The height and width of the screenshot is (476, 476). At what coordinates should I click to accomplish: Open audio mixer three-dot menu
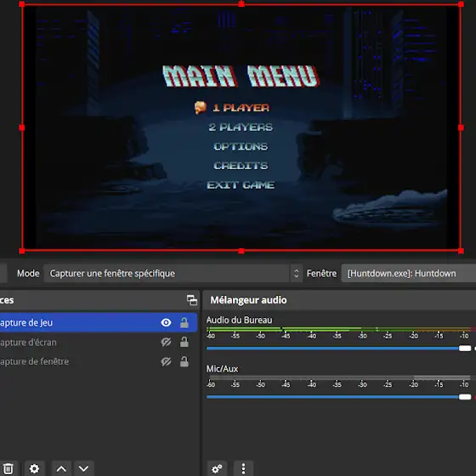tap(243, 468)
